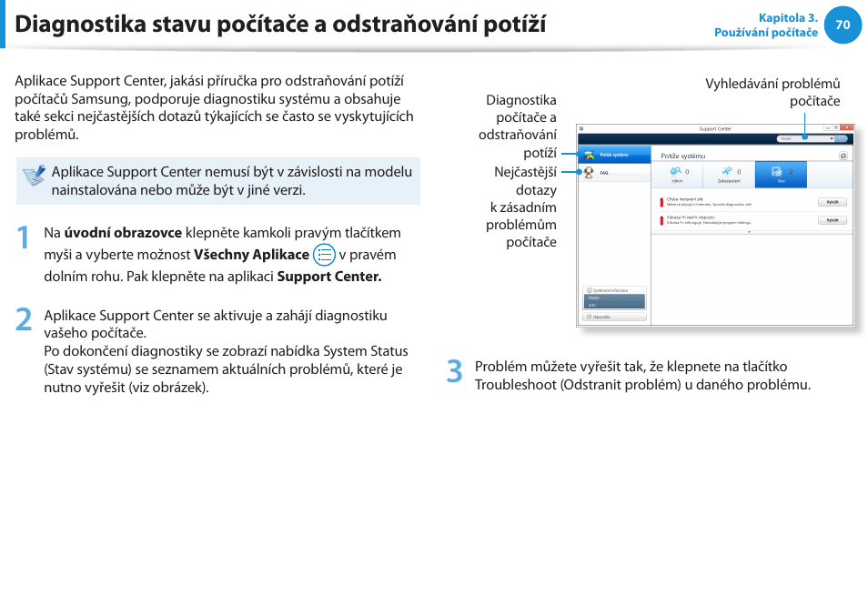Maximize the Support Center window
The width and height of the screenshot is (868, 616).
coord(835,128)
